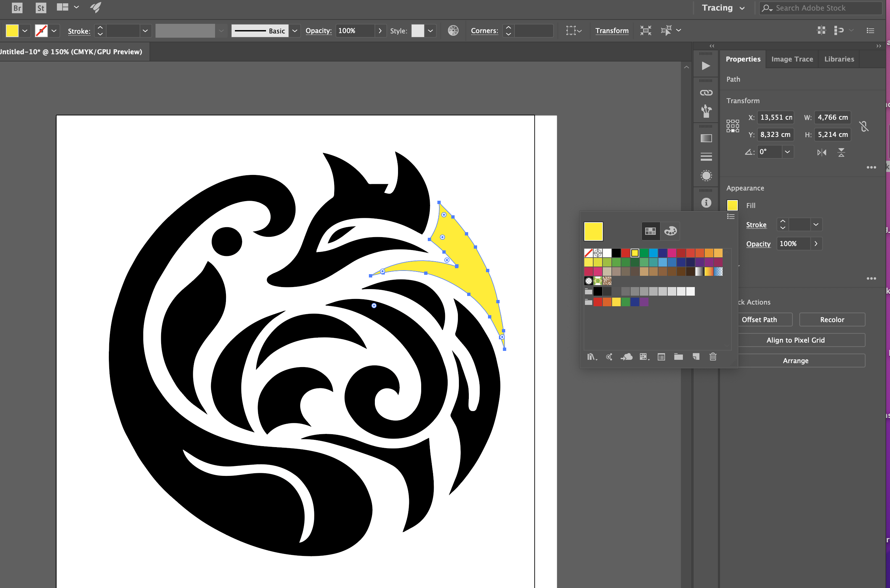
Task: Click the Actions play panel icon
Action: point(706,65)
